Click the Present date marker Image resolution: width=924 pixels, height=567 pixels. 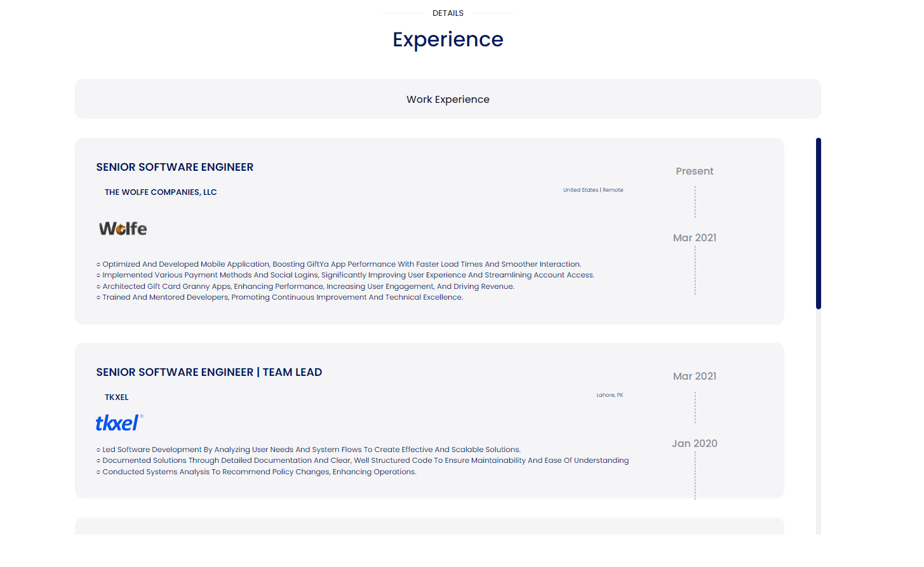[695, 171]
